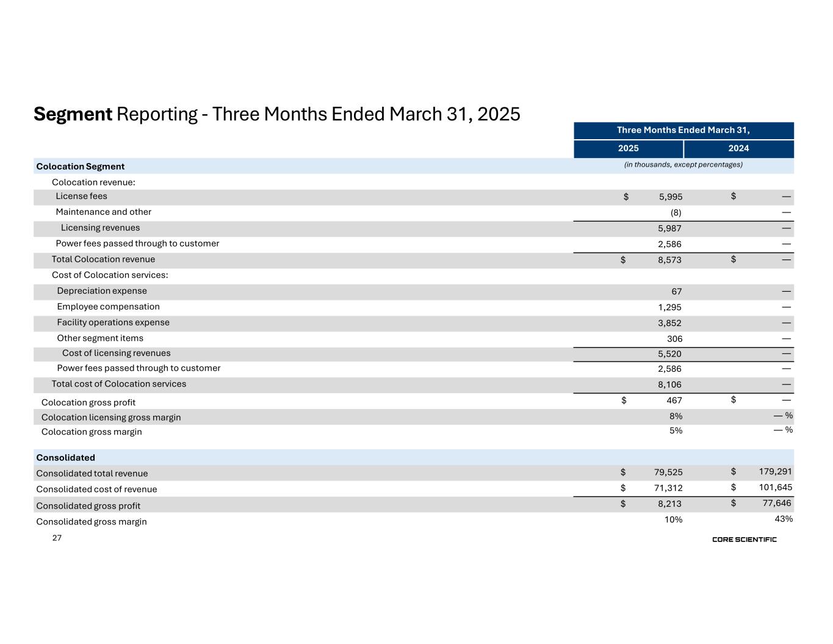Select the Depreciation expense row label
833x644 pixels.
102,291
